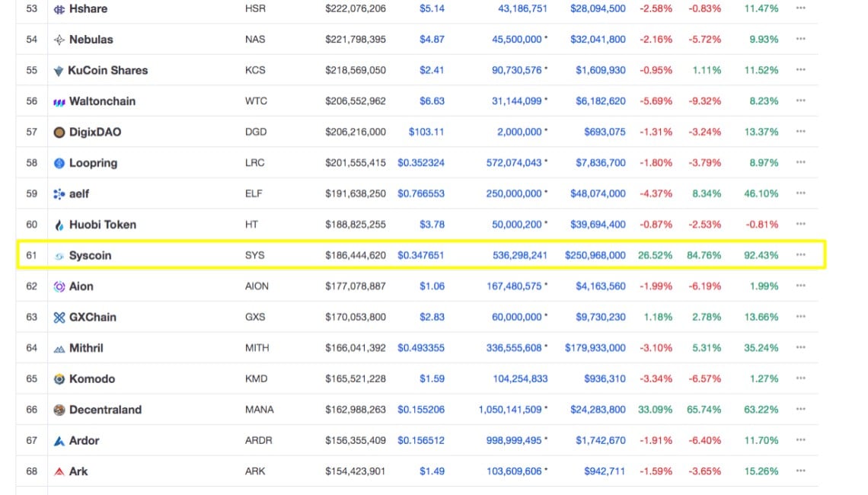This screenshot has height=495, width=868.
Task: Click the Syscoin logo icon
Action: pos(59,256)
